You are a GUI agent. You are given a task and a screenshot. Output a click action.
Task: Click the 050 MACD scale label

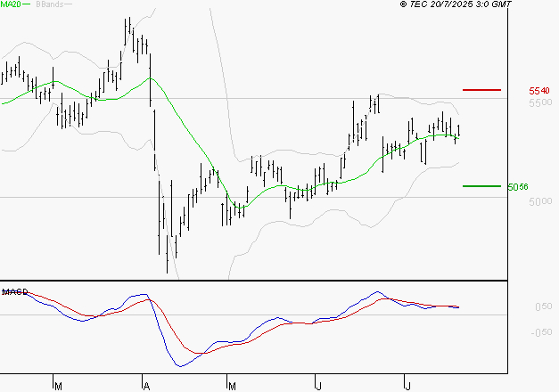click(x=544, y=306)
